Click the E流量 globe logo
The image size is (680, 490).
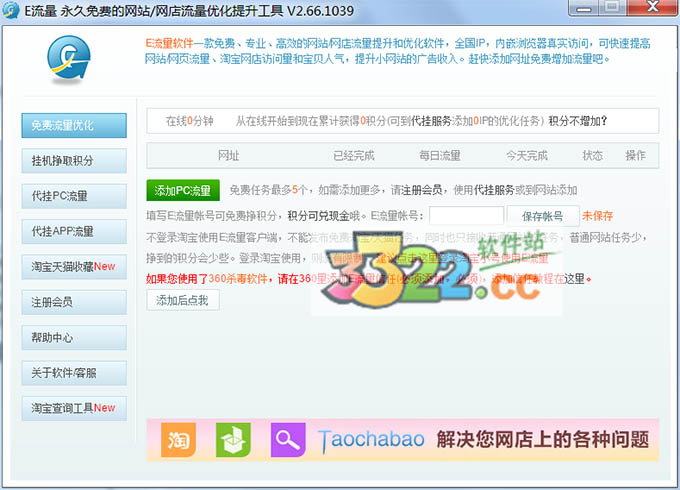pos(69,63)
